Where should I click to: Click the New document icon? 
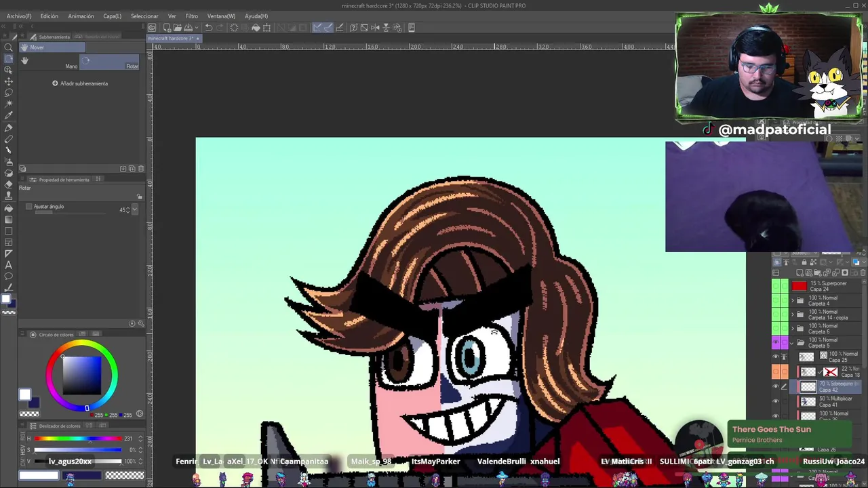(166, 28)
